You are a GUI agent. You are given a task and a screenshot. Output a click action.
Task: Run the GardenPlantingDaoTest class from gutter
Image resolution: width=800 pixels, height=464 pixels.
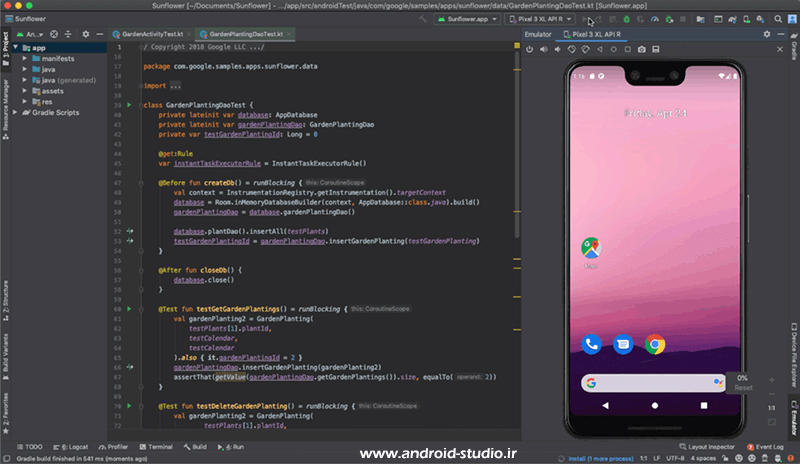129,104
